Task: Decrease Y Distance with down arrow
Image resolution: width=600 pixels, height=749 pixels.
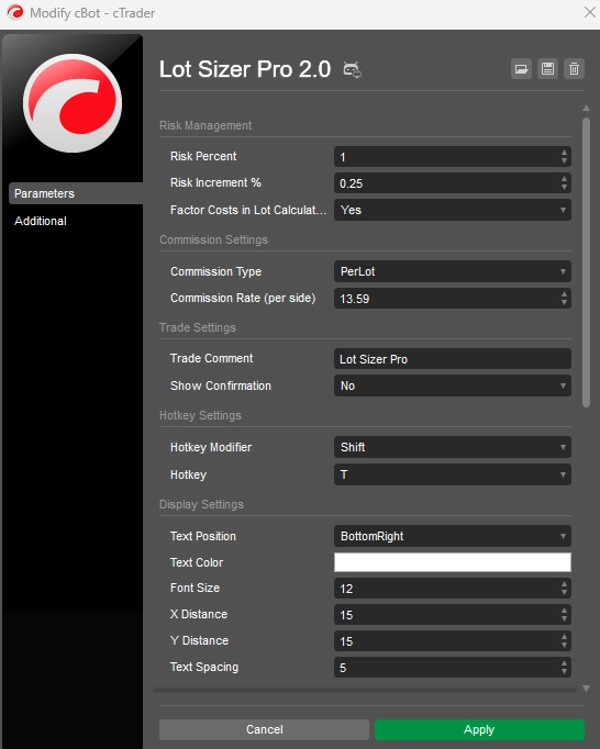Action: click(x=564, y=646)
